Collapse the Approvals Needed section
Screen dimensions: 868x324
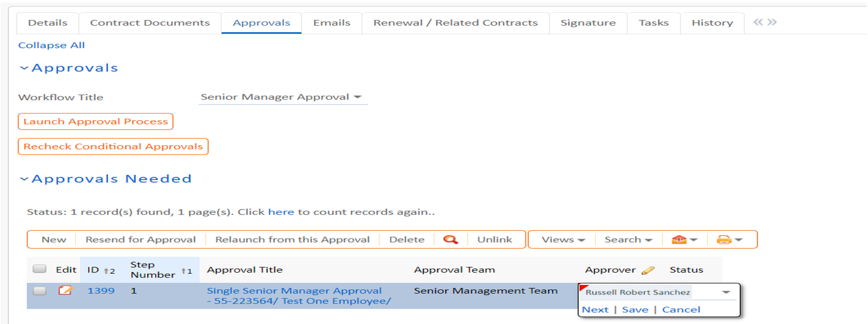pyautogui.click(x=24, y=179)
